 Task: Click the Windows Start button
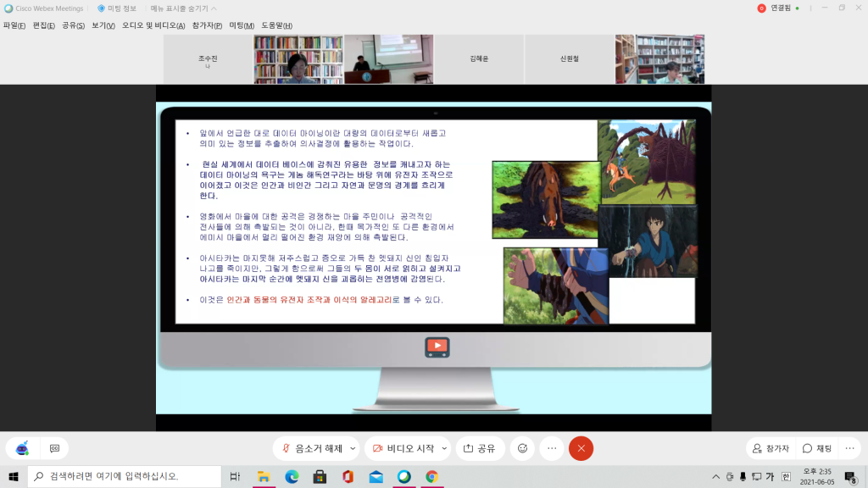[14, 476]
